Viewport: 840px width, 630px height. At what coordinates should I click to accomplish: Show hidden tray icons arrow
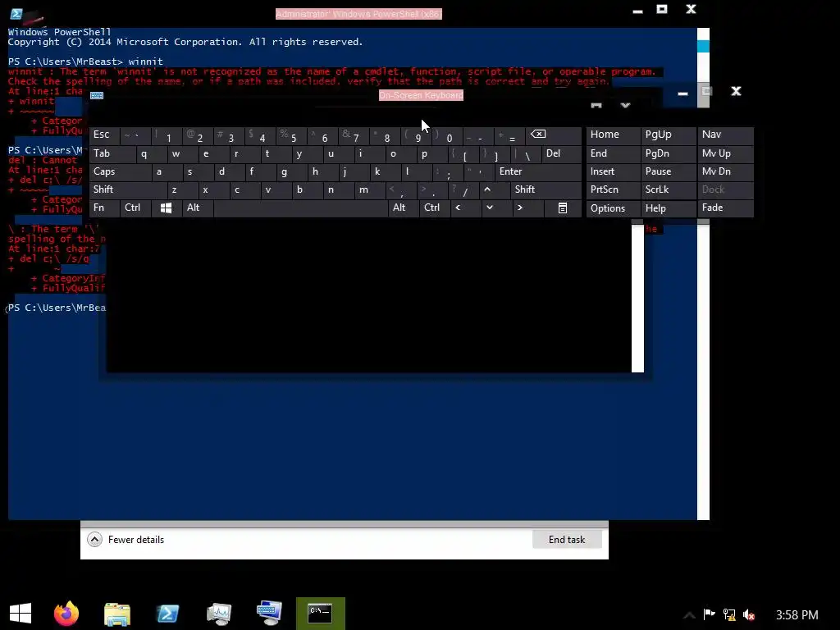(689, 615)
